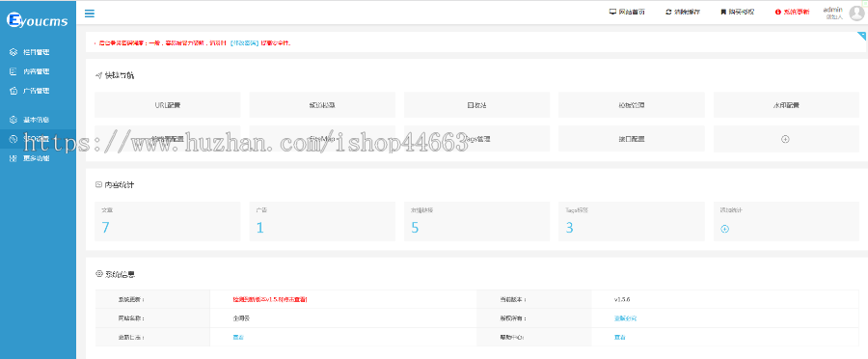The height and width of the screenshot is (359, 868).
Task: Open the help center 查看 link
Action: [619, 337]
